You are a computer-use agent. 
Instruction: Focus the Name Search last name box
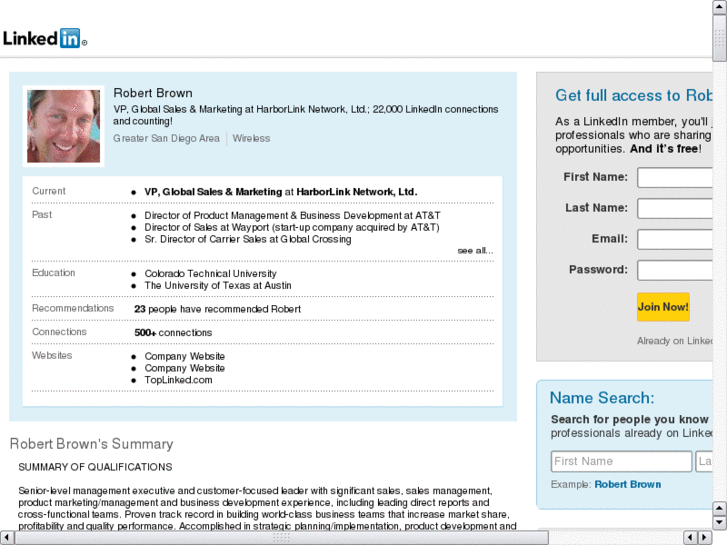[704, 462]
